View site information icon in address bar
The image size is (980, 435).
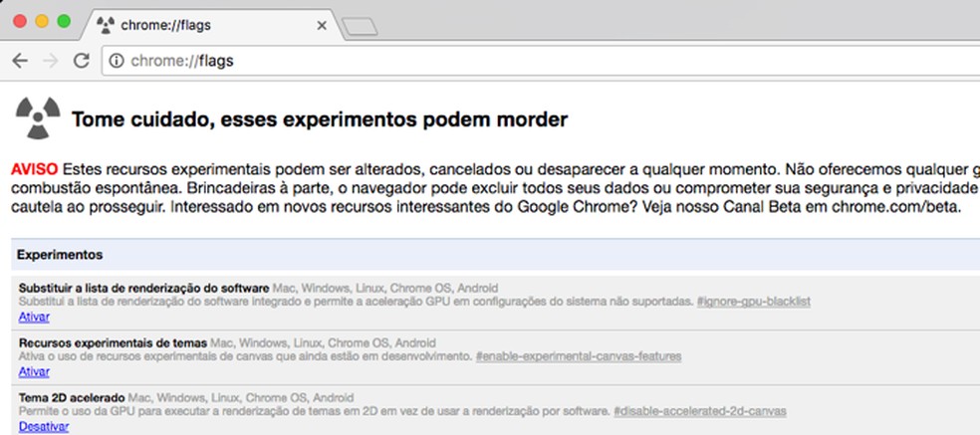(117, 61)
